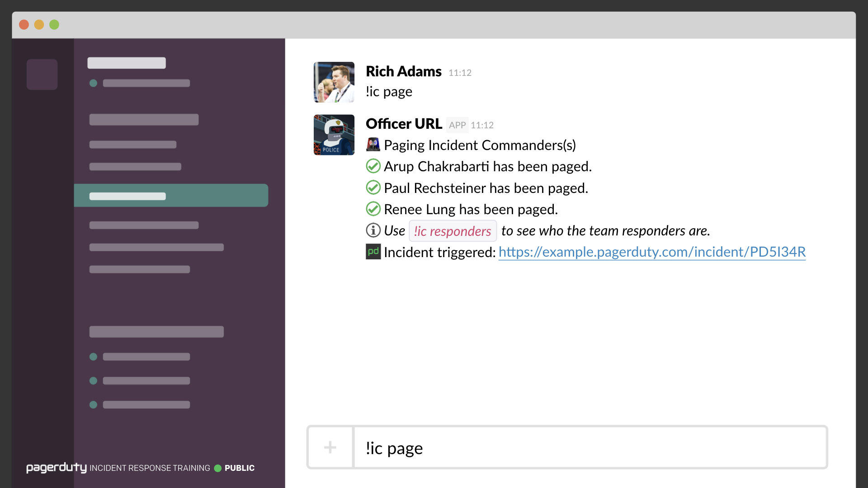Viewport: 868px width, 488px height.
Task: Click the green macOS maximize window button
Action: (x=54, y=25)
